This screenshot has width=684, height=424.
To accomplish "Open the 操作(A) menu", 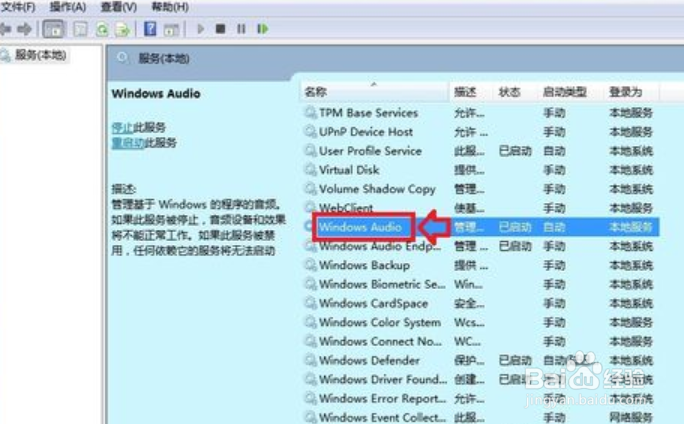I will click(x=67, y=7).
